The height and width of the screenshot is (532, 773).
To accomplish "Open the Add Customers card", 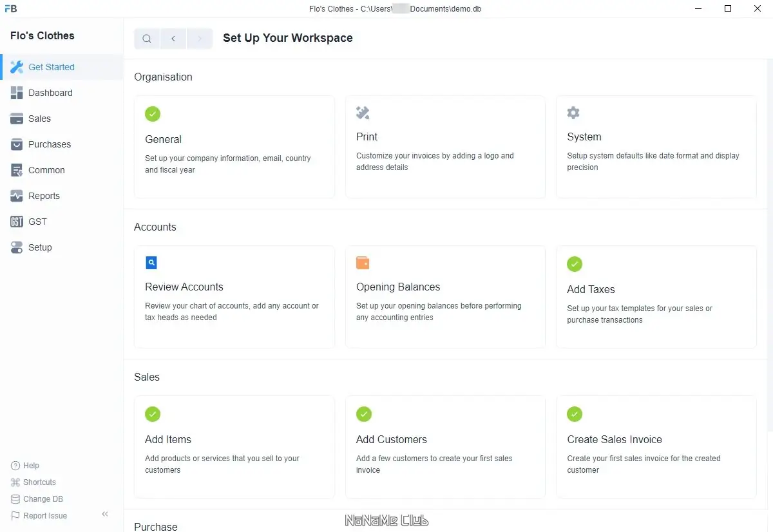I will point(445,446).
